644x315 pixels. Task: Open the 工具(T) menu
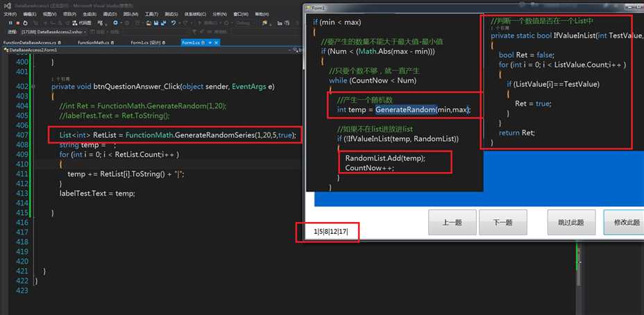tap(151, 15)
